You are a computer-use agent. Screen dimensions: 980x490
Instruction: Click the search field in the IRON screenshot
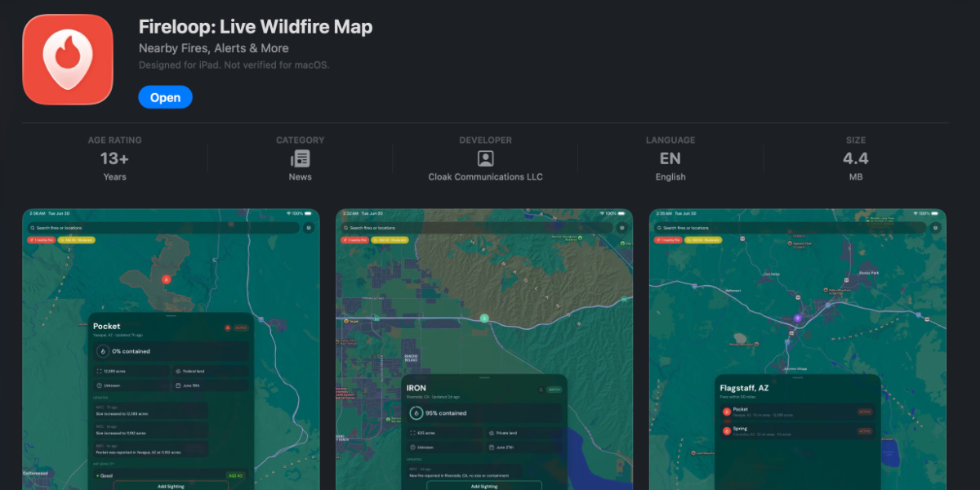click(477, 228)
